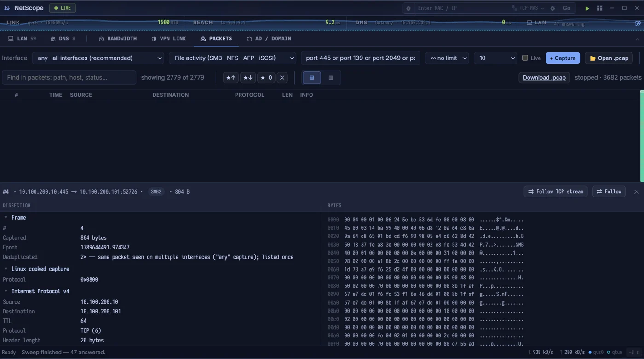Image resolution: width=644 pixels, height=359 pixels.
Task: Open the Interface dropdown
Action: (98, 58)
